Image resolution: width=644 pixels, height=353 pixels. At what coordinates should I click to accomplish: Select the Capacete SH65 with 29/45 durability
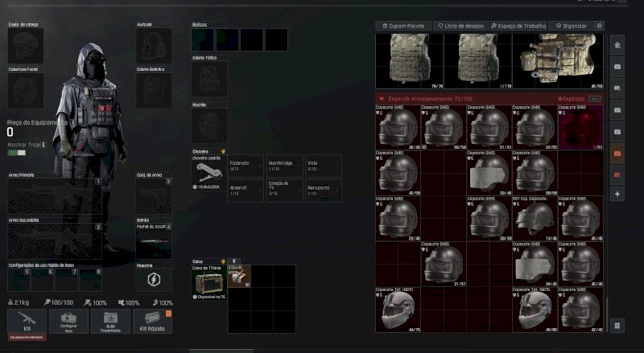pos(398,219)
